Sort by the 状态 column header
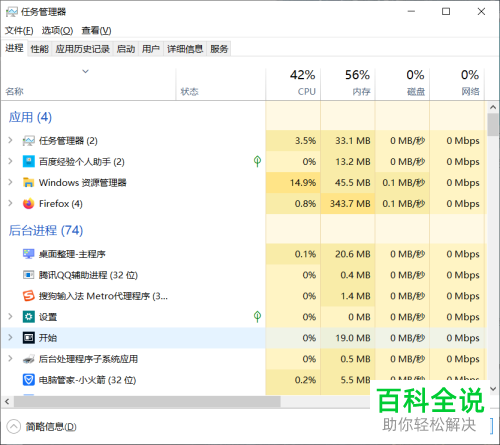500x445 pixels. (x=221, y=84)
